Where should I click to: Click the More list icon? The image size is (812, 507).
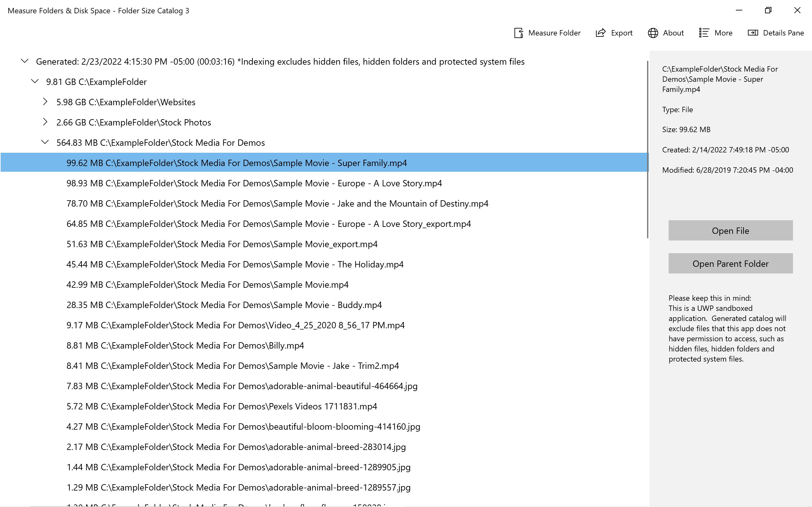pyautogui.click(x=704, y=33)
